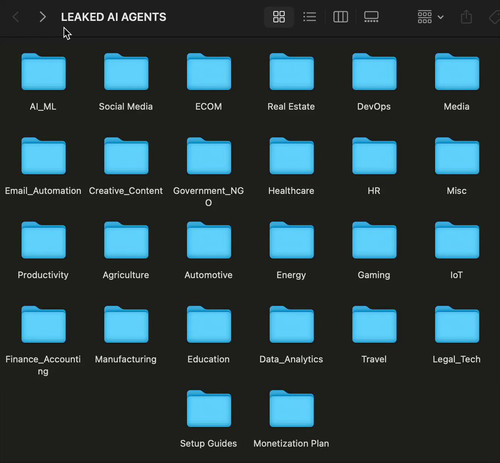Switch to icon grid view

click(279, 17)
